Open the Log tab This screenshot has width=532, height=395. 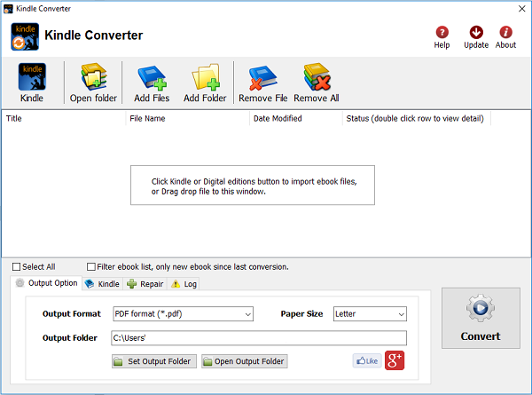[184, 284]
